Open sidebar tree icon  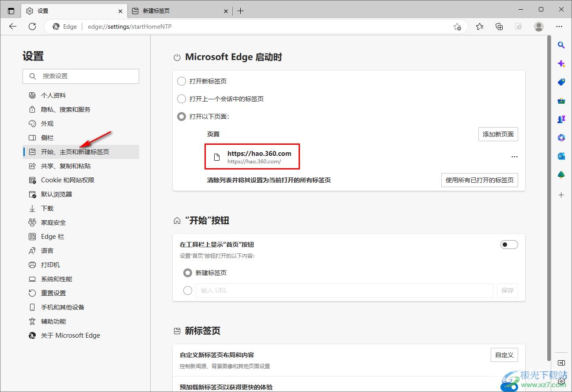pos(561,175)
